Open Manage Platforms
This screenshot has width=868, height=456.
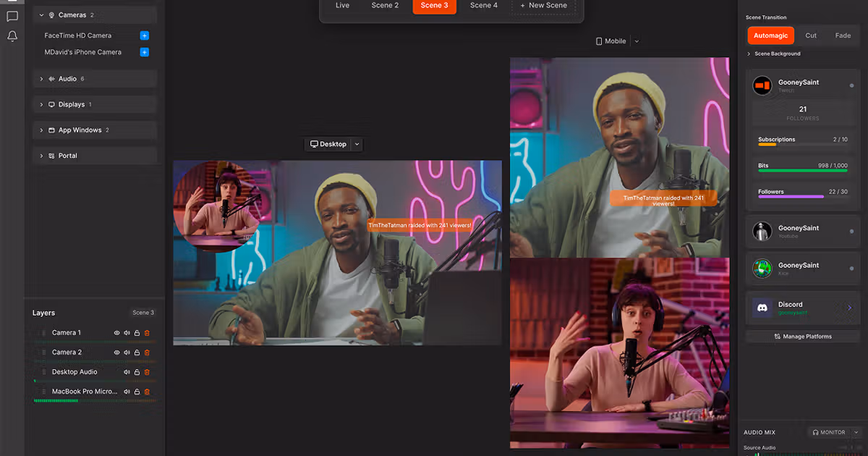(803, 337)
